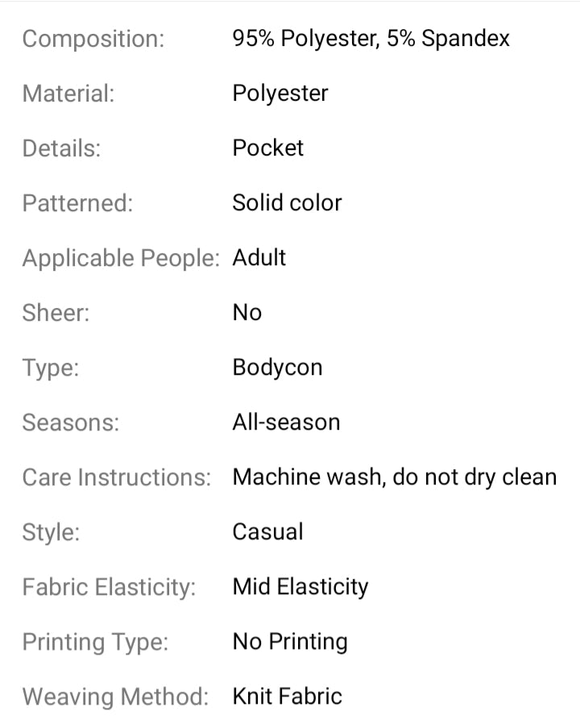
Task: Click the Composition label
Action: point(93,39)
